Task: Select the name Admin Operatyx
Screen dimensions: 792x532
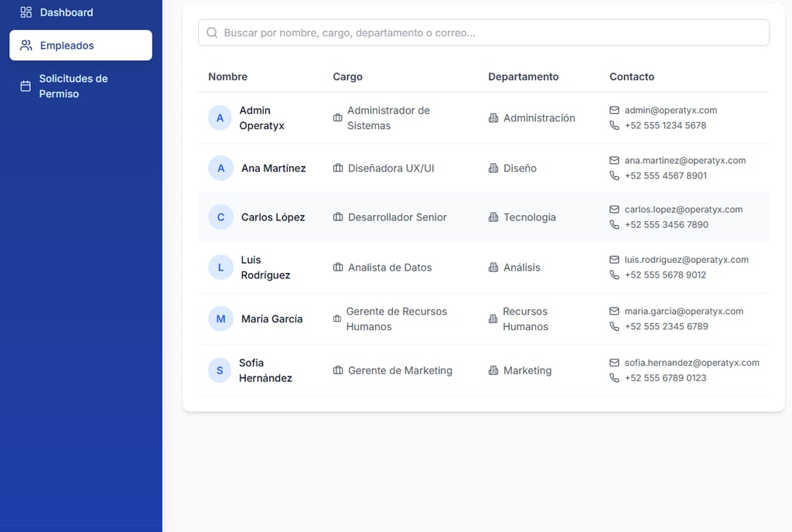Action: [261, 118]
